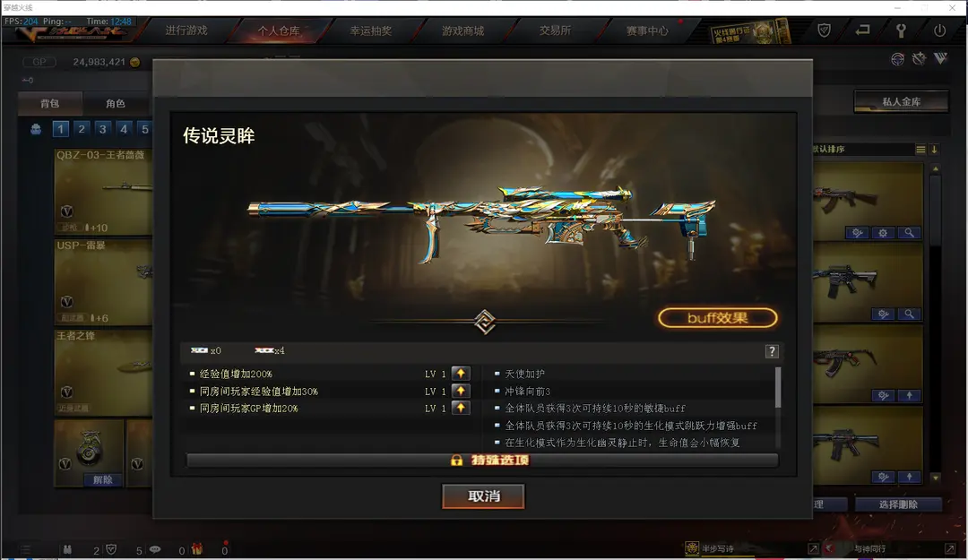968x560 pixels.
Task: Click the shield icon in top bar
Action: click(825, 30)
